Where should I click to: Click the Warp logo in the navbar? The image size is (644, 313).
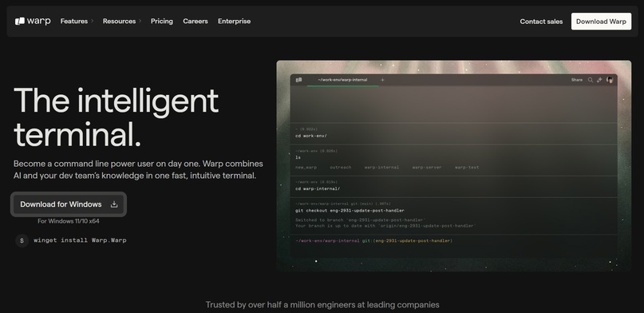tap(33, 21)
